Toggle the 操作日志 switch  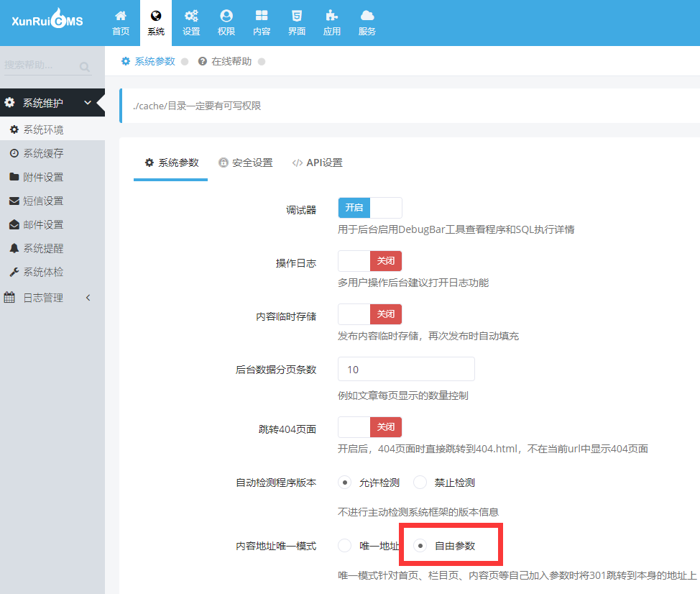370,261
